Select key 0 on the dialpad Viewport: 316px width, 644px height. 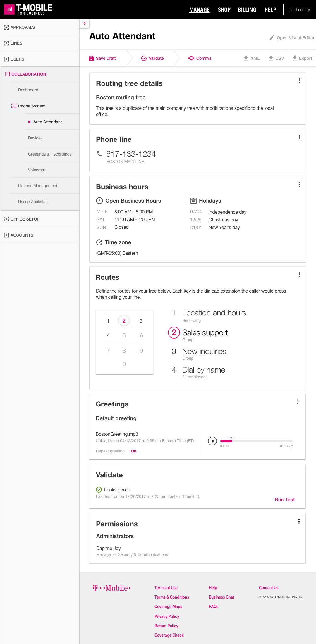click(x=124, y=364)
